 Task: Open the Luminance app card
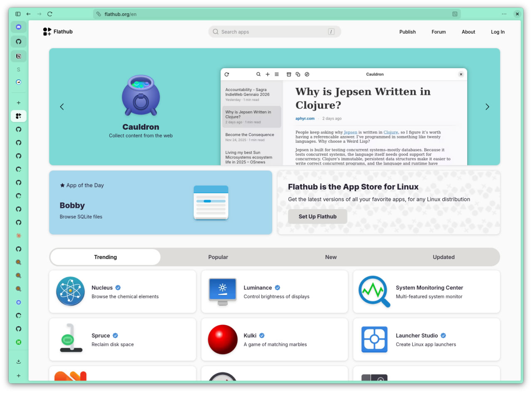click(x=274, y=292)
